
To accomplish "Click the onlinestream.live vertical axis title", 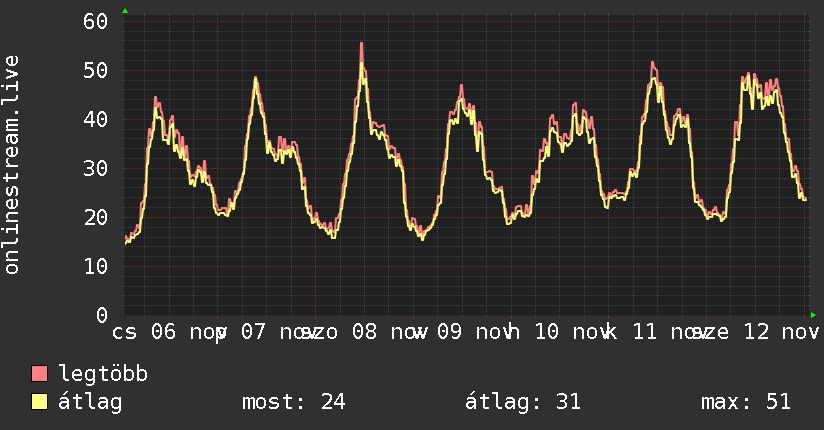I will point(11,165).
